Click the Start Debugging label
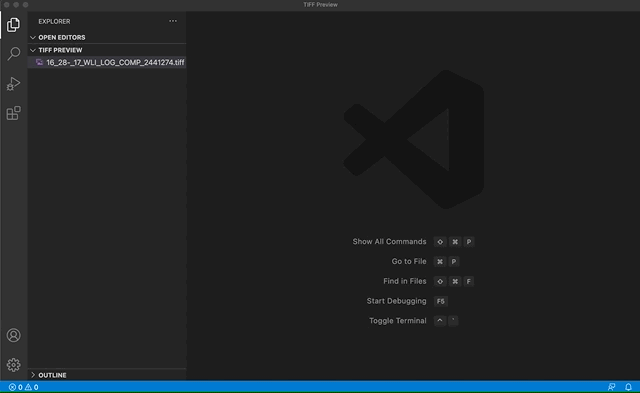 [396, 301]
